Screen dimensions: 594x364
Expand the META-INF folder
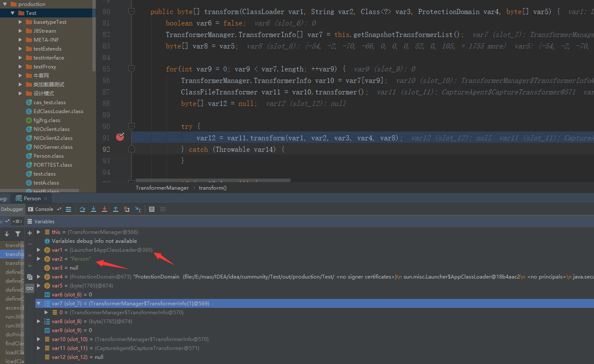tap(20, 40)
